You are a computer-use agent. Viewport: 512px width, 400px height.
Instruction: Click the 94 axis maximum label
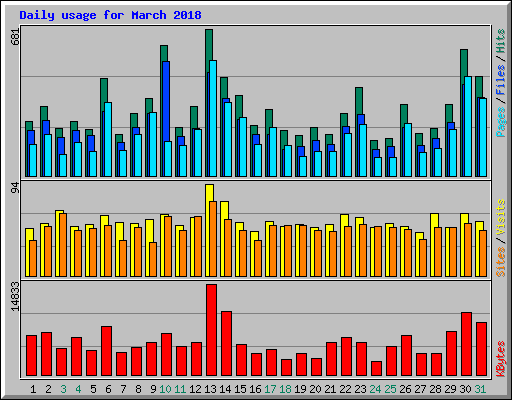tap(15, 188)
